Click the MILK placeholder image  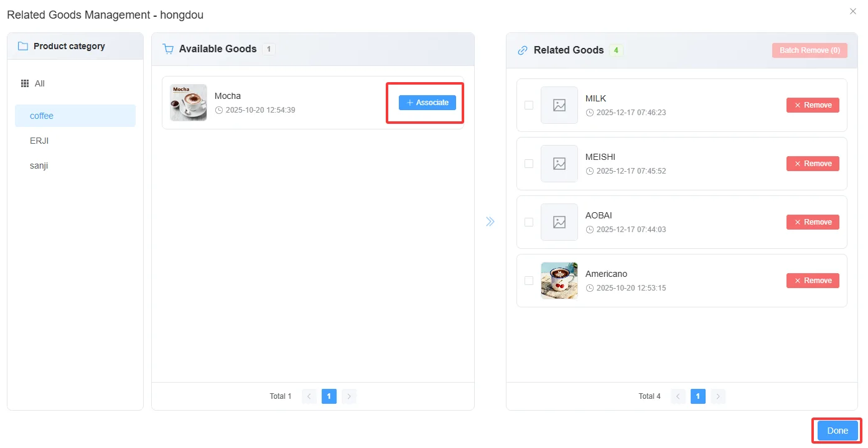click(x=559, y=105)
